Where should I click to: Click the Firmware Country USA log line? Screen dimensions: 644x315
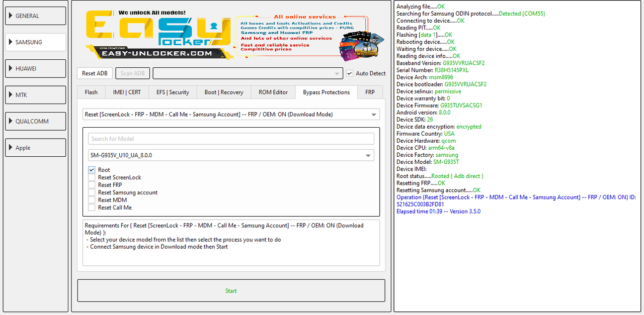[x=425, y=134]
